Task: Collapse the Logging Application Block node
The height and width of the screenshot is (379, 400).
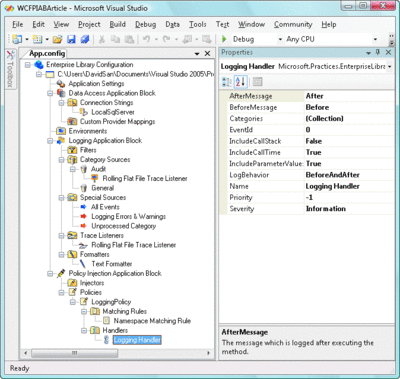Action: (x=50, y=140)
